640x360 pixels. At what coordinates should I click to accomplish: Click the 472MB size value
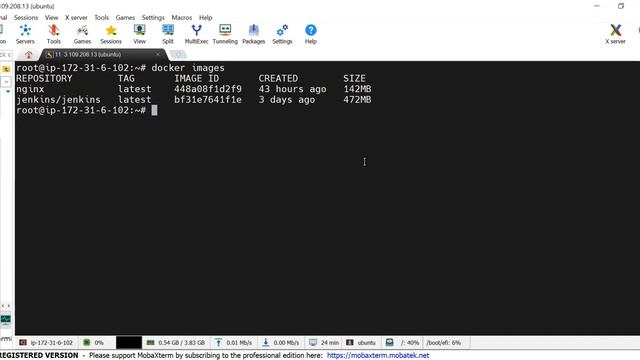(357, 100)
